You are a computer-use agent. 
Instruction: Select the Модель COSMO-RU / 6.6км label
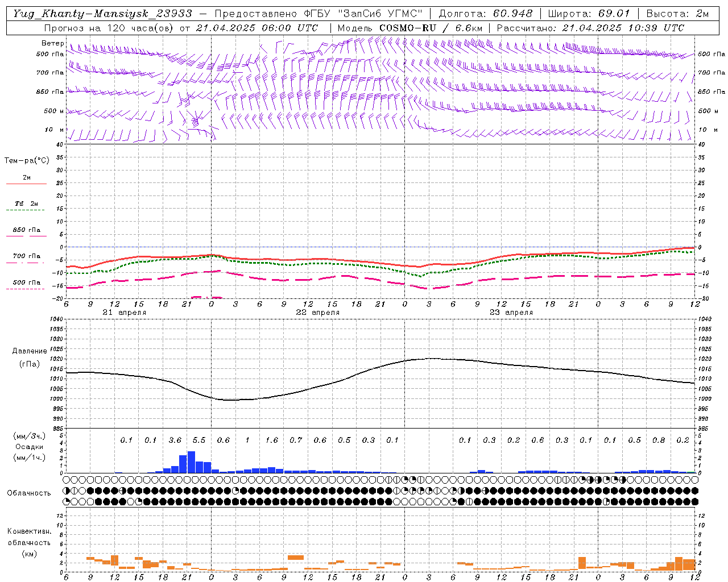(x=410, y=28)
